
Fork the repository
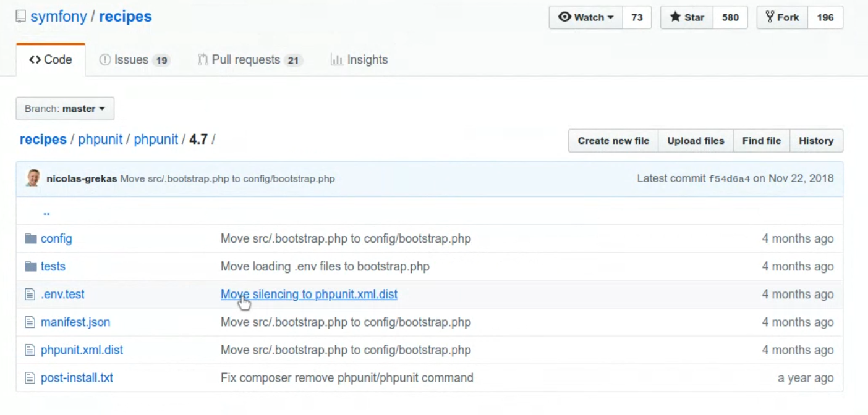coord(782,17)
